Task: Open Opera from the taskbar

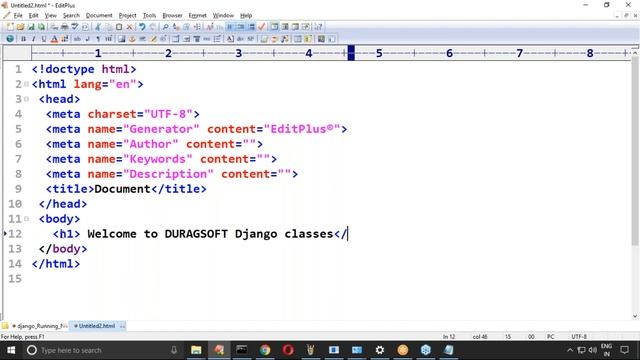Action: coord(288,350)
